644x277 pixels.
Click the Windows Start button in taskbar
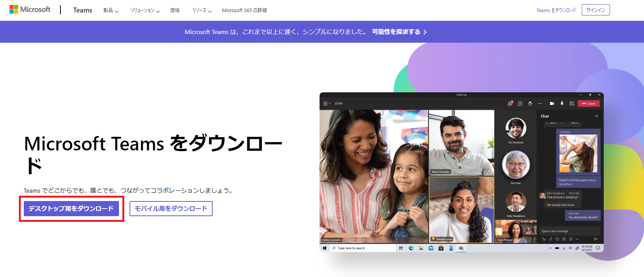(324, 248)
